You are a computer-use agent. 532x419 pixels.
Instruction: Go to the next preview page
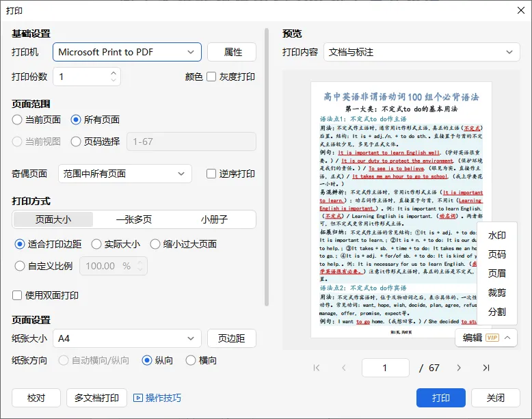459,368
